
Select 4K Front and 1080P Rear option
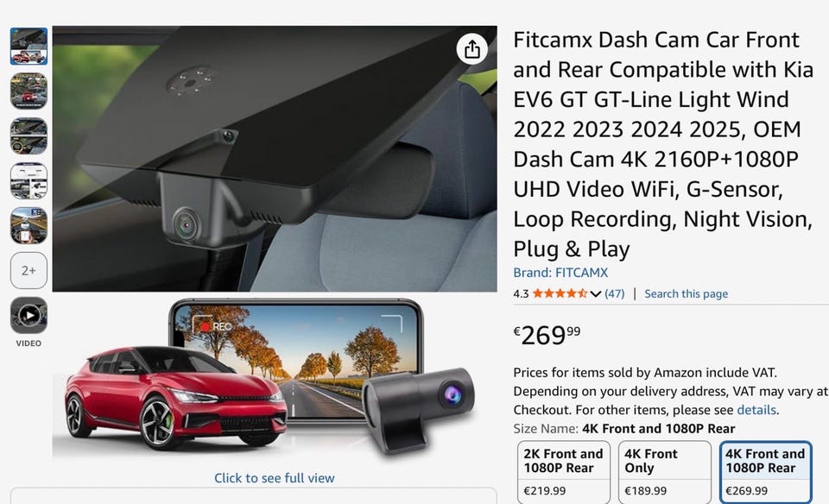pos(766,472)
